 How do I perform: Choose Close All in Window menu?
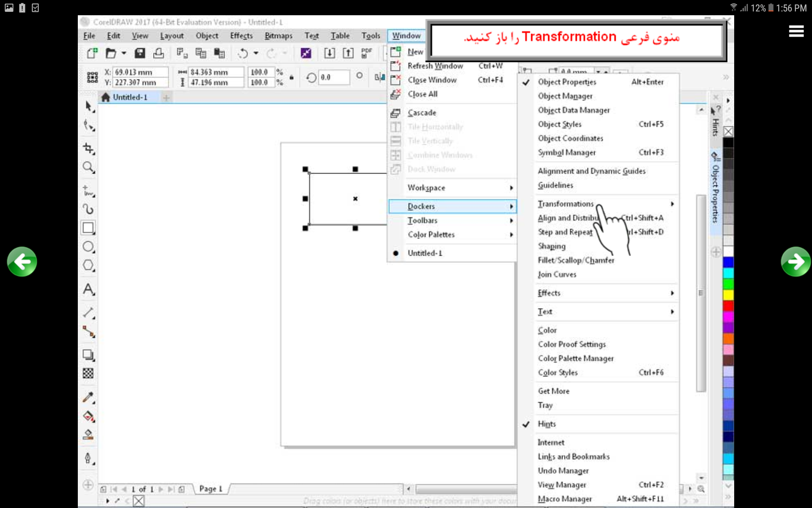(x=452, y=94)
